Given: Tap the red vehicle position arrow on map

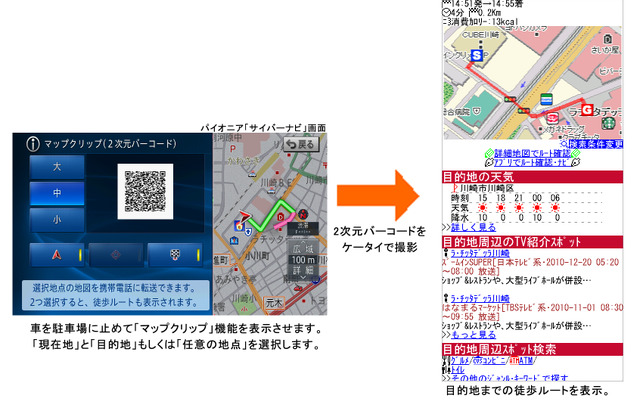Looking at the screenshot, I should [x=244, y=216].
